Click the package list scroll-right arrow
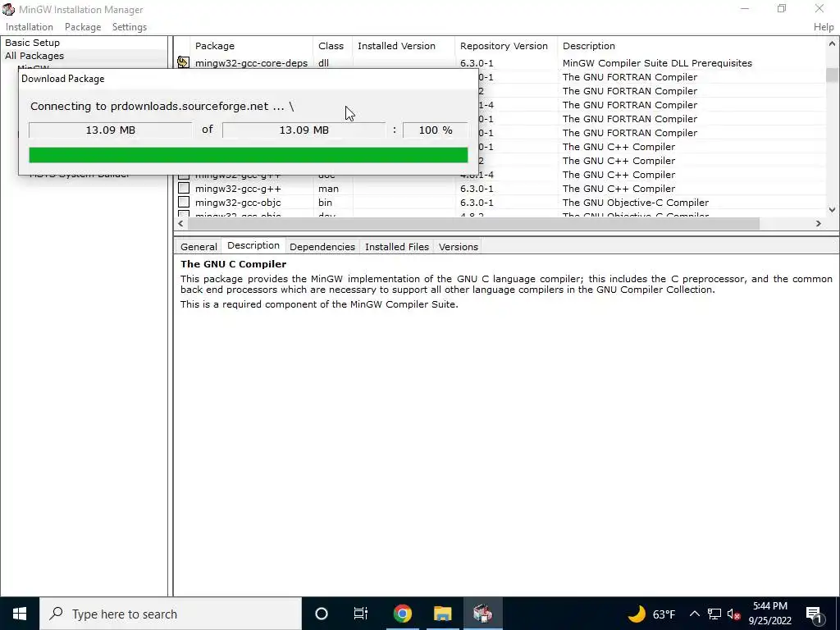This screenshot has height=630, width=840. 818,223
